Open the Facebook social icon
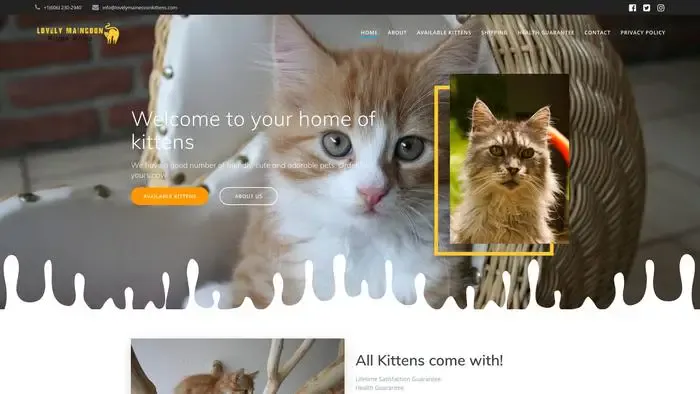 click(632, 8)
